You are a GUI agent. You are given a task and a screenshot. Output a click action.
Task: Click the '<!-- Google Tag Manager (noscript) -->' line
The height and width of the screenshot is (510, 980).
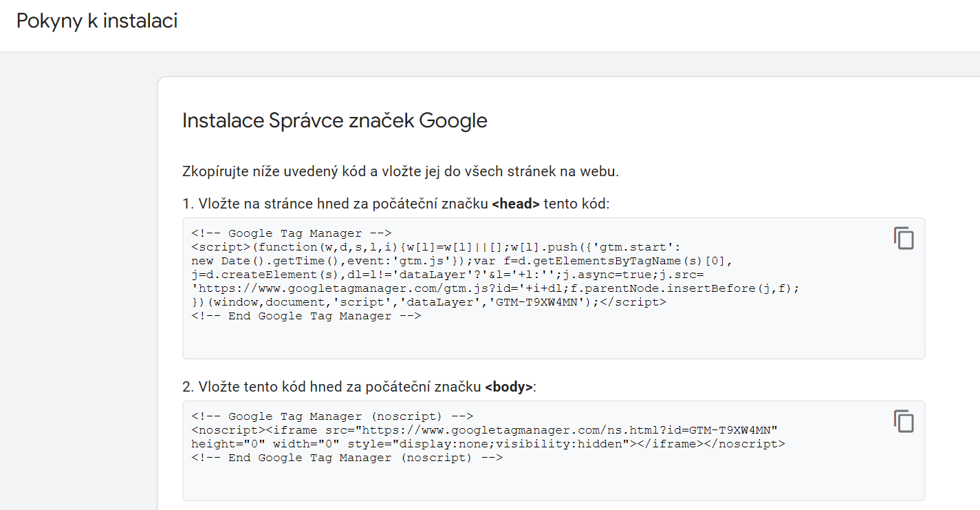pyautogui.click(x=332, y=416)
